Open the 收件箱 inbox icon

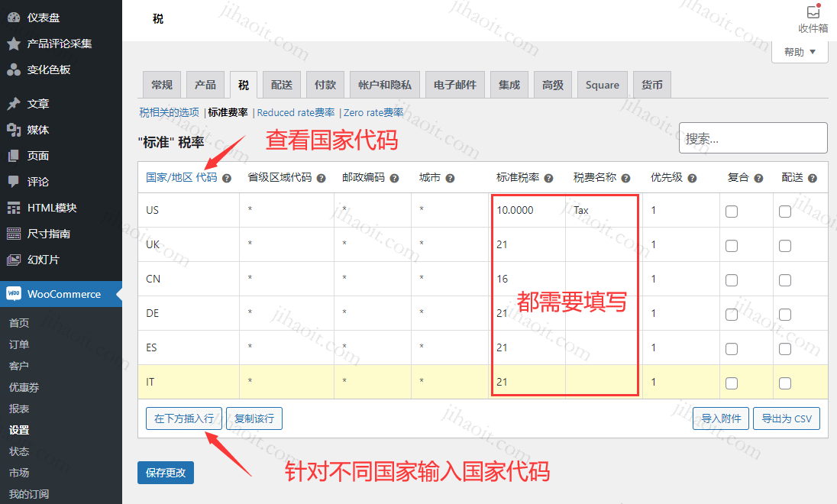tap(813, 11)
